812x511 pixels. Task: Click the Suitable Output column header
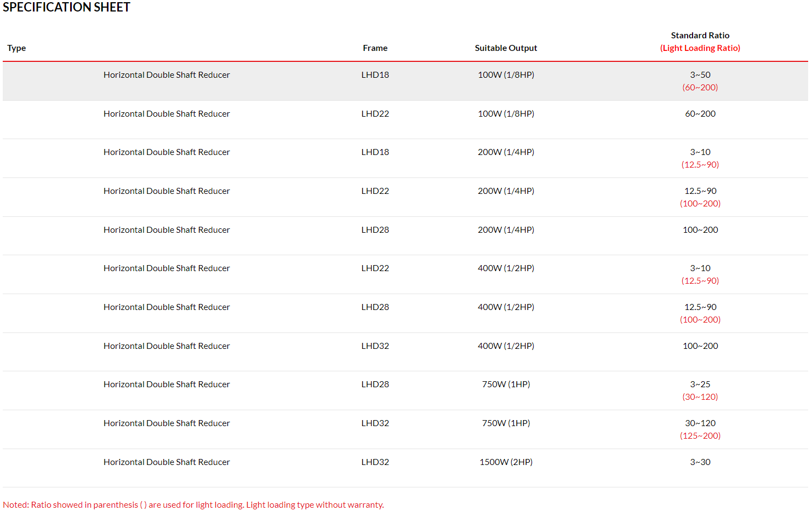click(x=506, y=48)
